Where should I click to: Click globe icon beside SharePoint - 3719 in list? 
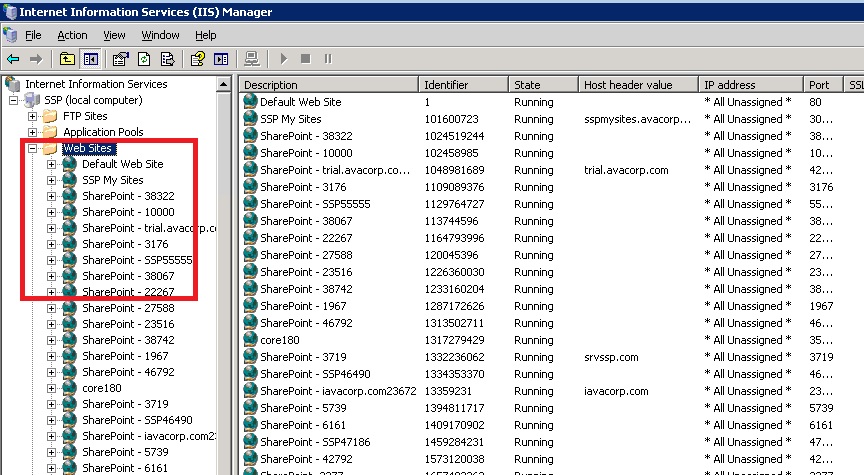pos(251,357)
